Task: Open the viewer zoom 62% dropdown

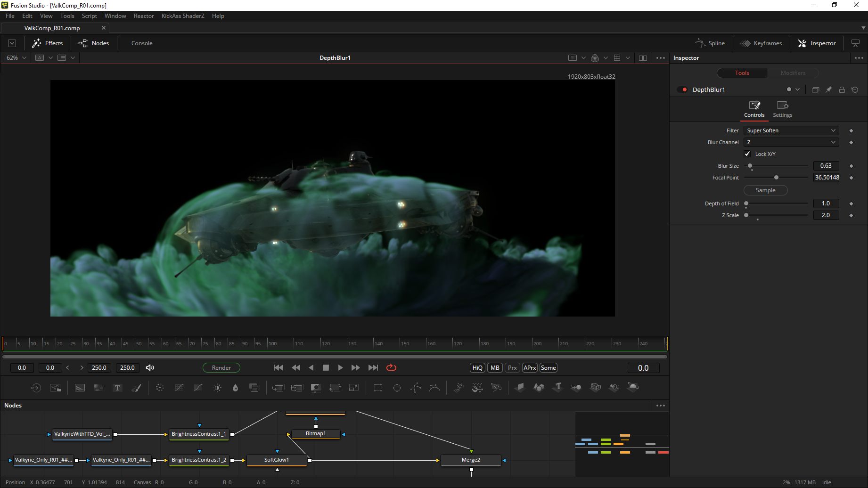Action: (x=16, y=58)
